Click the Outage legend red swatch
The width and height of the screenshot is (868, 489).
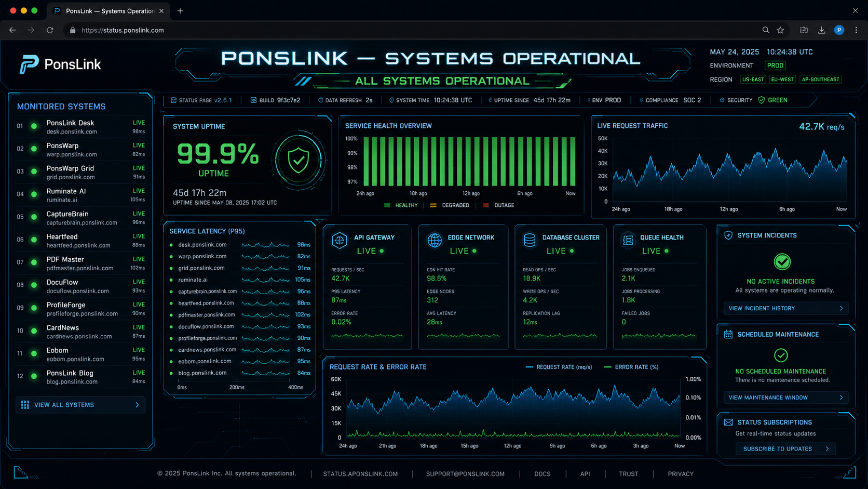click(x=486, y=205)
